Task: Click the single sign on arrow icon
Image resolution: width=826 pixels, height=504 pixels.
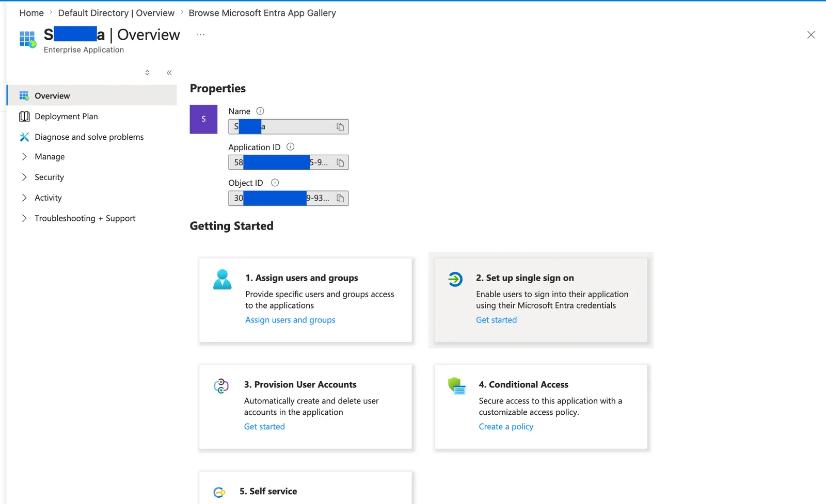Action: (455, 279)
